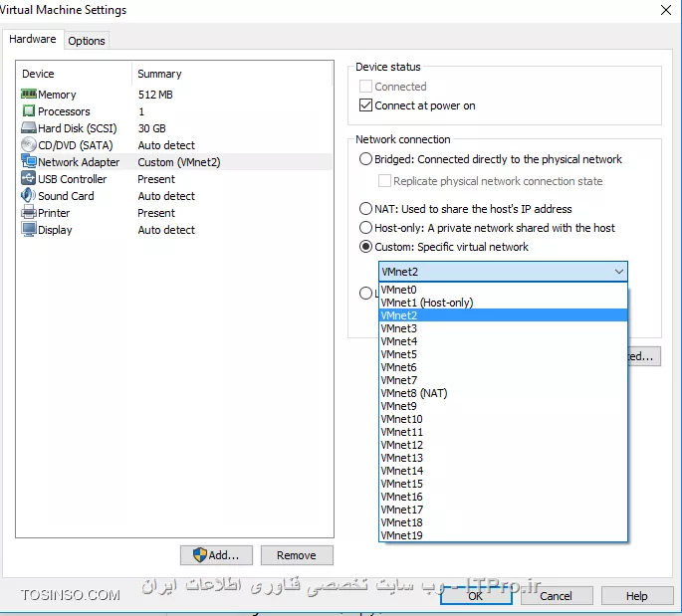Viewport: 682px width, 616px height.
Task: Select the Memory device row
Action: [175, 94]
